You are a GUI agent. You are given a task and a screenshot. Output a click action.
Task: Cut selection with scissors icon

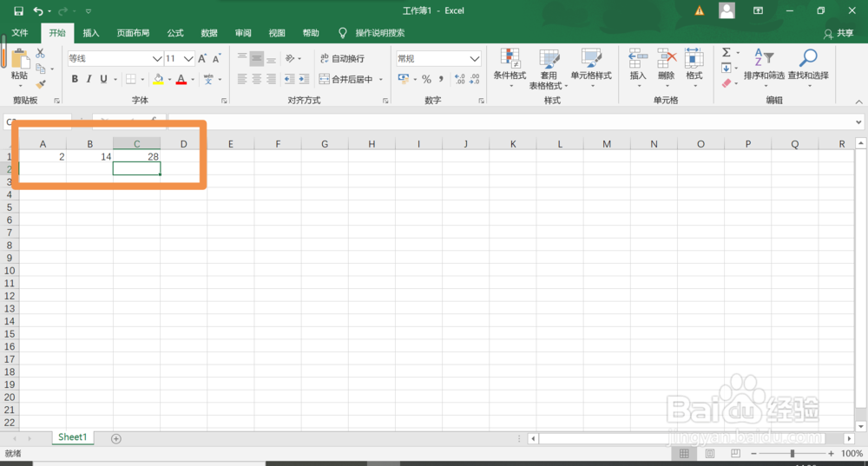pos(41,54)
